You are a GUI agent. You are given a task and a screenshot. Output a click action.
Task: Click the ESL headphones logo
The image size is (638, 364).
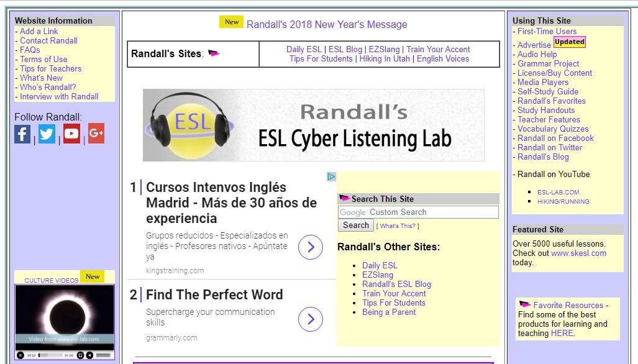pyautogui.click(x=189, y=125)
